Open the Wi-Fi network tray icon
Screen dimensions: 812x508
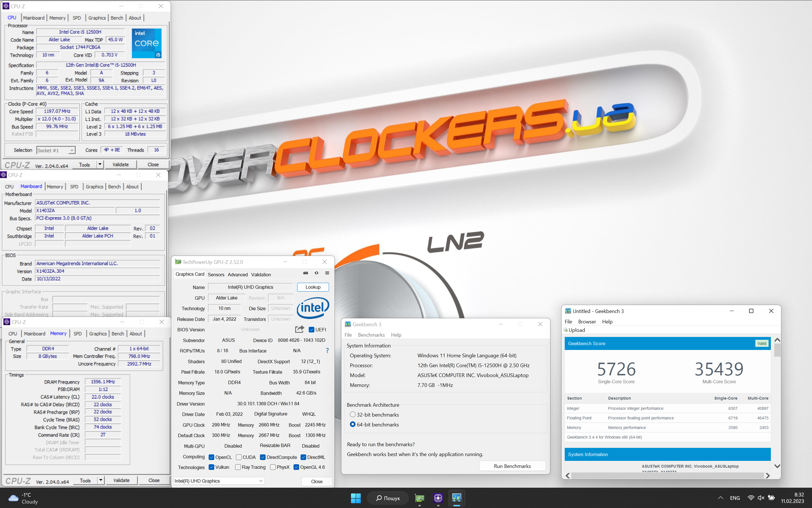(x=751, y=498)
